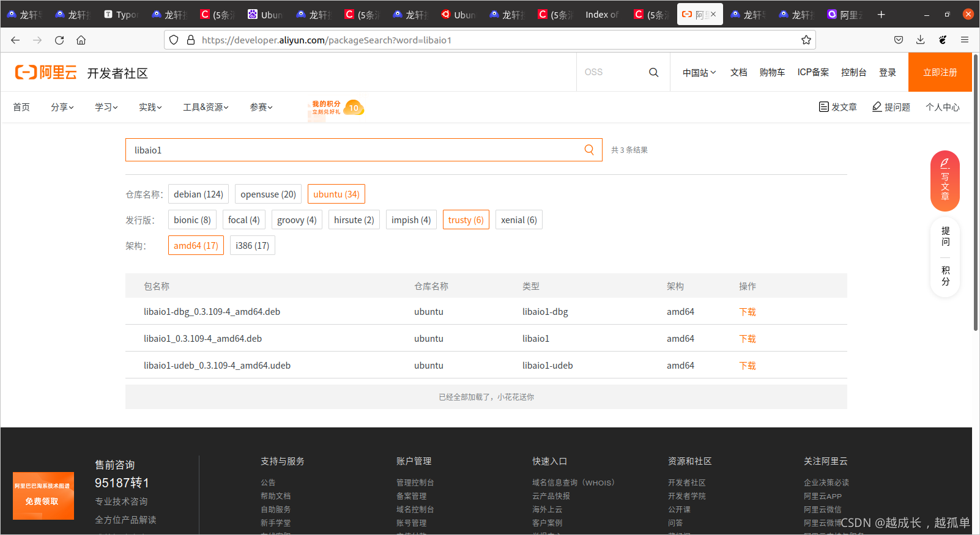Toggle the ubuntu (34) repository filter
This screenshot has width=980, height=535.
click(336, 194)
